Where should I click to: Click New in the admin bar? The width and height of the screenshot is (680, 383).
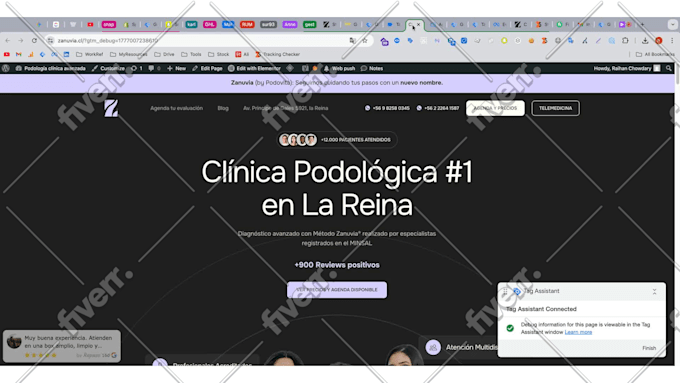(x=177, y=68)
